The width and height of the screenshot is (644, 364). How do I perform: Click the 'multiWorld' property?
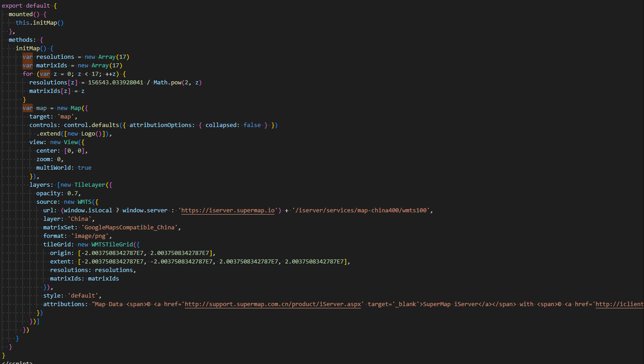pyautogui.click(x=53, y=167)
